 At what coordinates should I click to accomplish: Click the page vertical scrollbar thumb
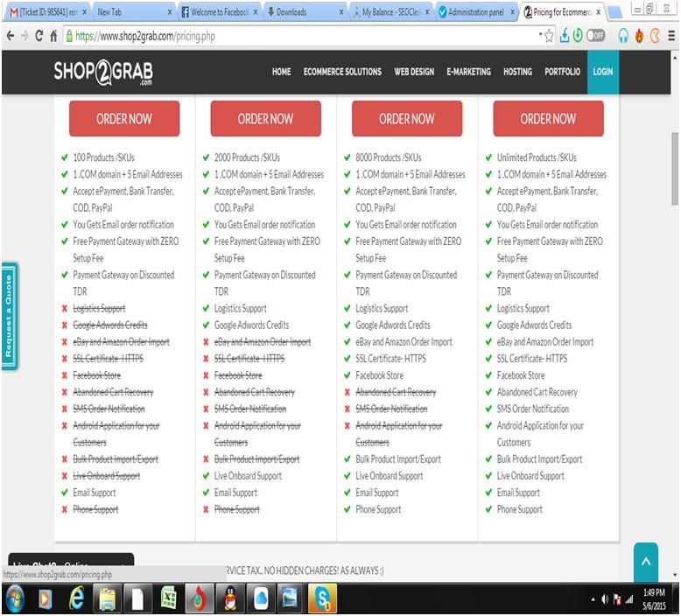tap(675, 168)
